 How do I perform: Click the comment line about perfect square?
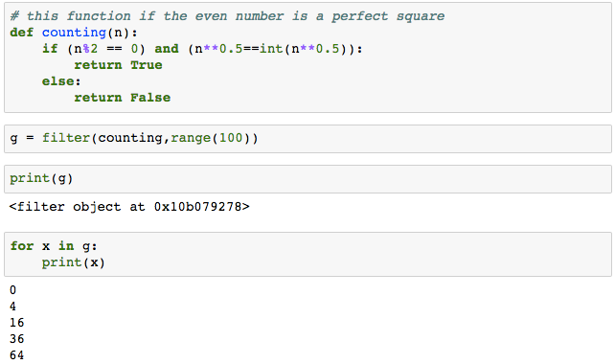click(227, 16)
